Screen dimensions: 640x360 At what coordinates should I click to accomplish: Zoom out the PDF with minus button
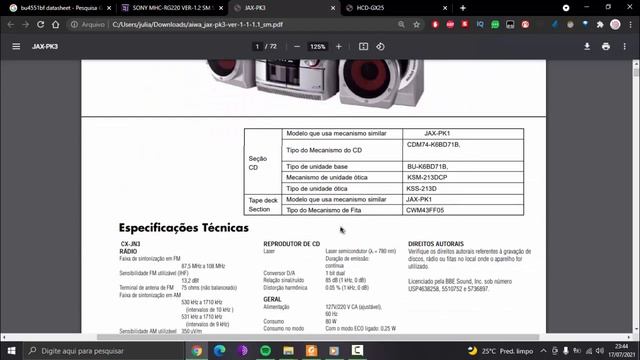(x=297, y=47)
